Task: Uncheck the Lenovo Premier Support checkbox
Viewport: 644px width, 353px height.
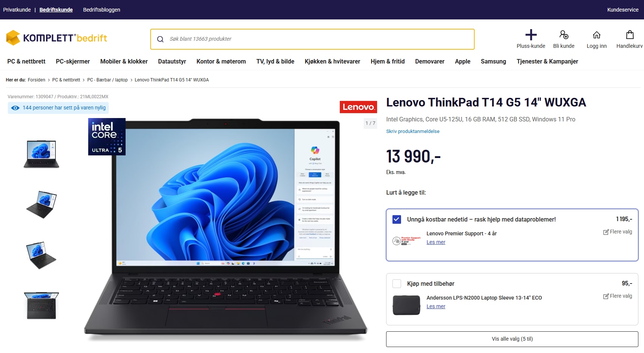Action: tap(397, 219)
